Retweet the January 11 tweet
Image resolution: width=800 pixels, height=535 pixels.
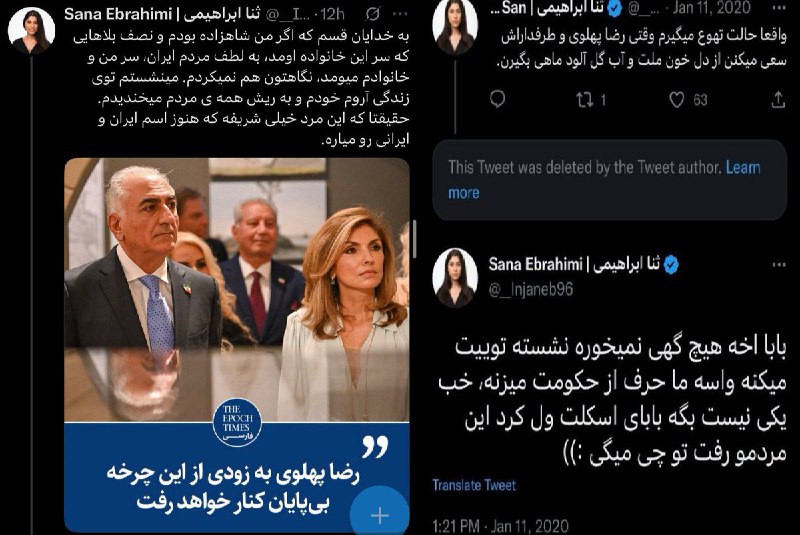585,99
